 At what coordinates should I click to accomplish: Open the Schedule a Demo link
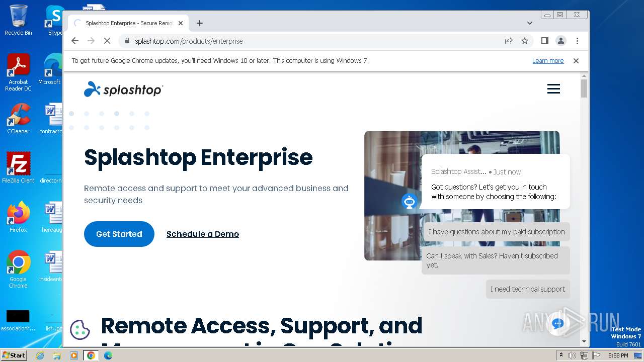(x=203, y=234)
